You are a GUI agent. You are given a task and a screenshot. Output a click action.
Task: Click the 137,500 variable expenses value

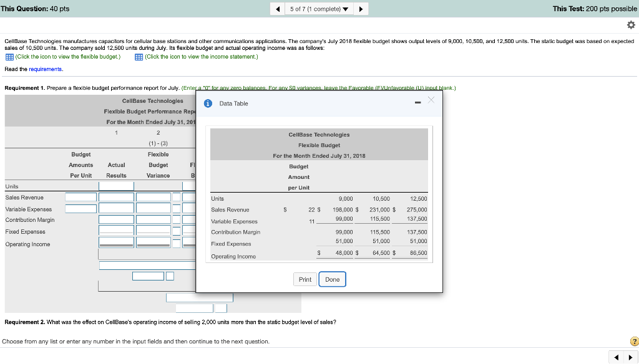click(417, 219)
